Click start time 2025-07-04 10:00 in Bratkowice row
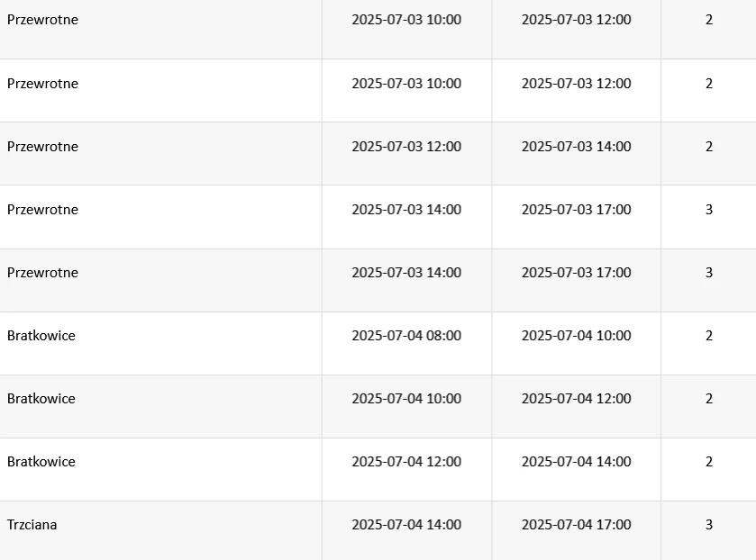This screenshot has width=756, height=560. [405, 399]
